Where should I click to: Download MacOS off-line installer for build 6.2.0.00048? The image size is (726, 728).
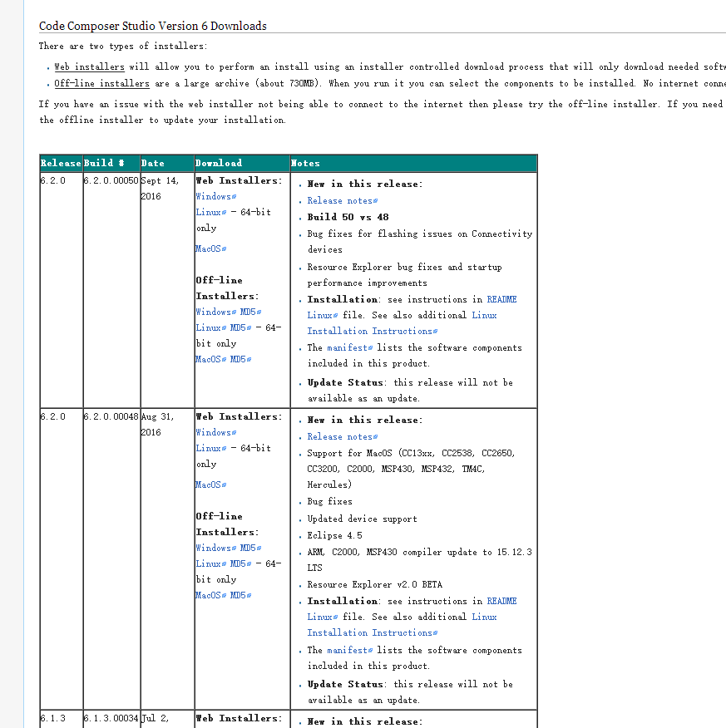coord(211,595)
